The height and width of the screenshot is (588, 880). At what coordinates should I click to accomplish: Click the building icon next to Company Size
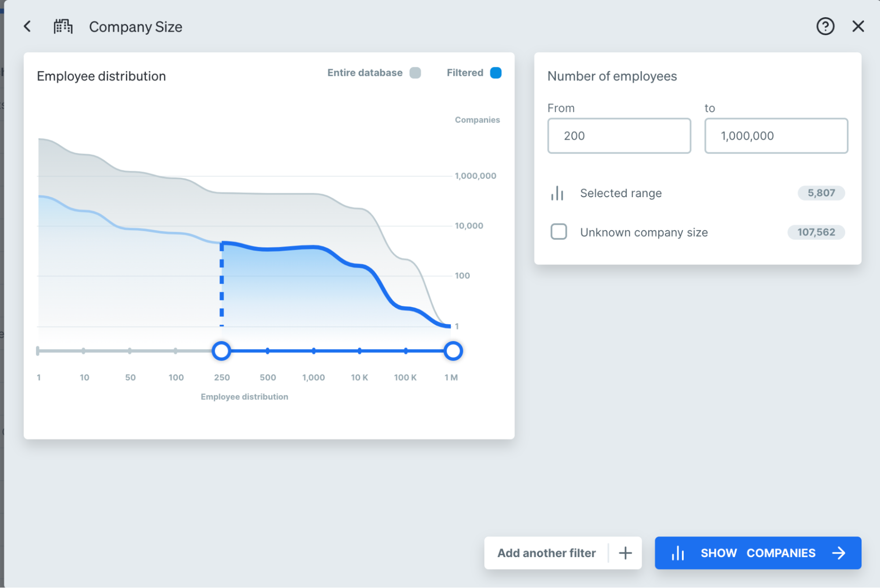(63, 26)
